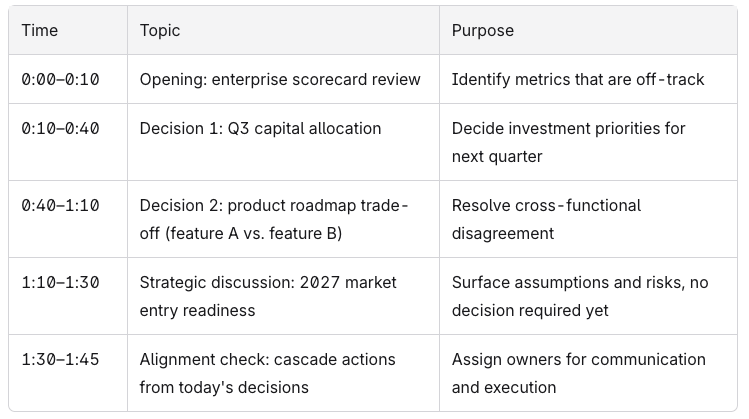Click 'Identify metrics that are off-track' cell

588,79
